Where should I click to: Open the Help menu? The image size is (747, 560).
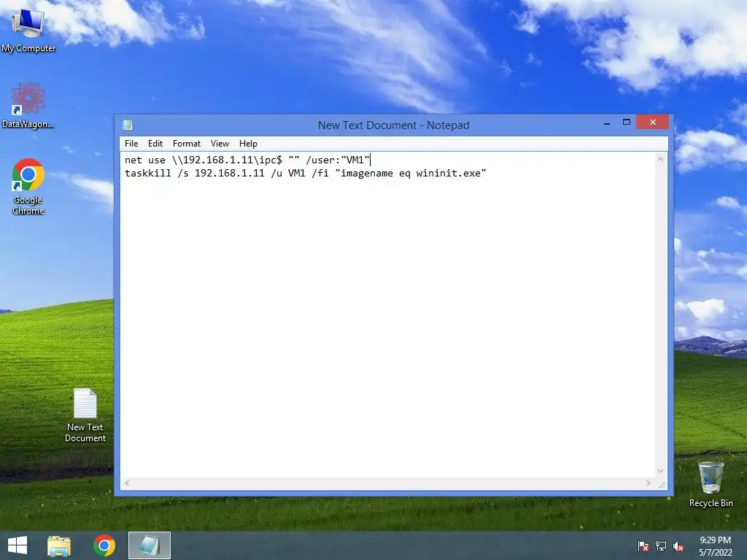pos(248,144)
